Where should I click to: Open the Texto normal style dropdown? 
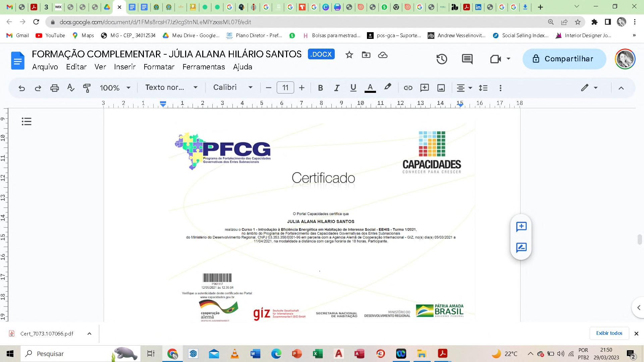tap(171, 87)
